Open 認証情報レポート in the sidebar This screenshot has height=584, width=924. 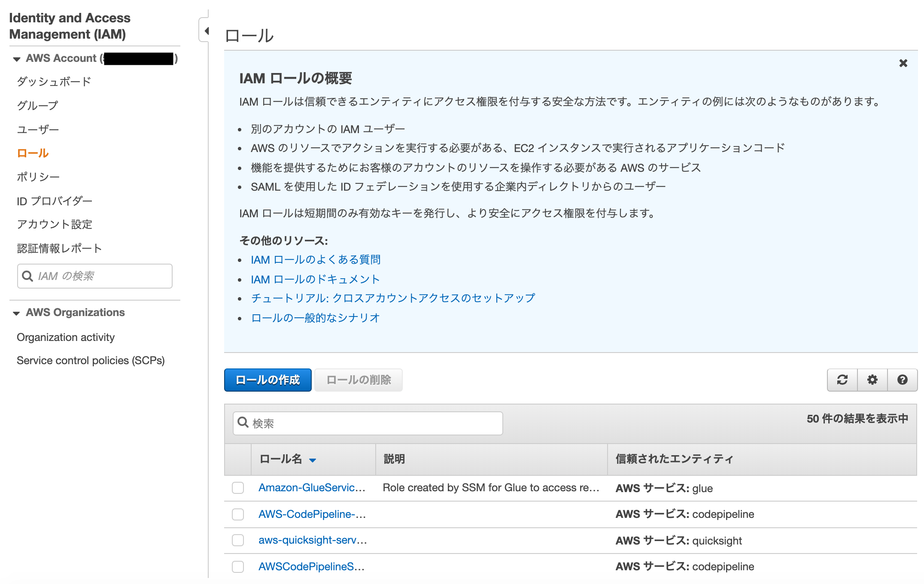pyautogui.click(x=59, y=248)
